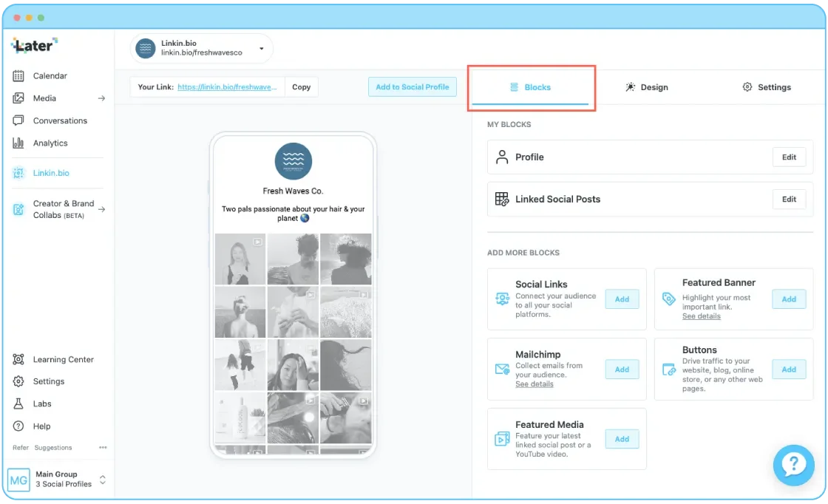Add the Buttons block

point(789,370)
